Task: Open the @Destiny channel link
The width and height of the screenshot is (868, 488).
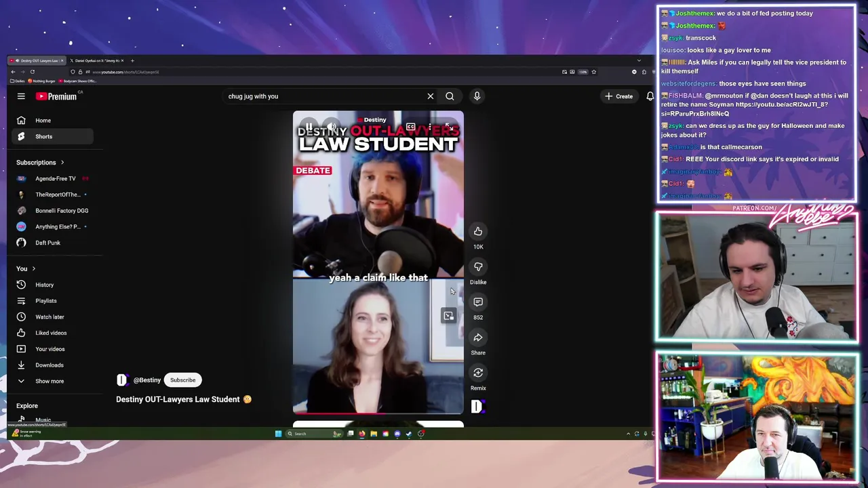Action: pos(146,380)
